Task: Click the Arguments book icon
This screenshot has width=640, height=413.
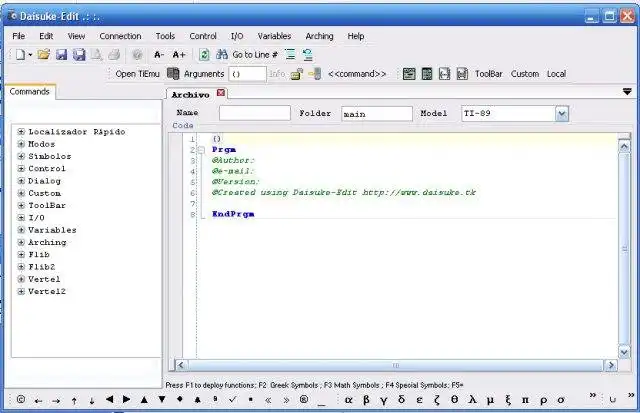Action: point(173,74)
